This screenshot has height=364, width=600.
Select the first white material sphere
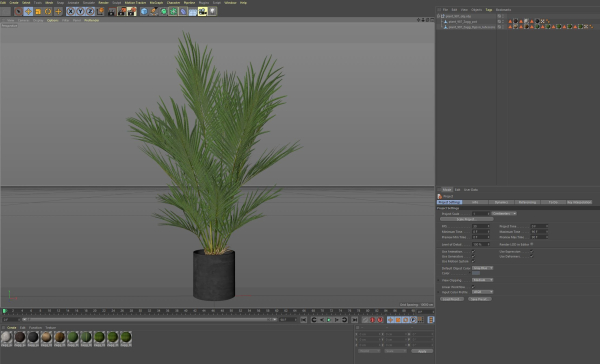point(7,337)
